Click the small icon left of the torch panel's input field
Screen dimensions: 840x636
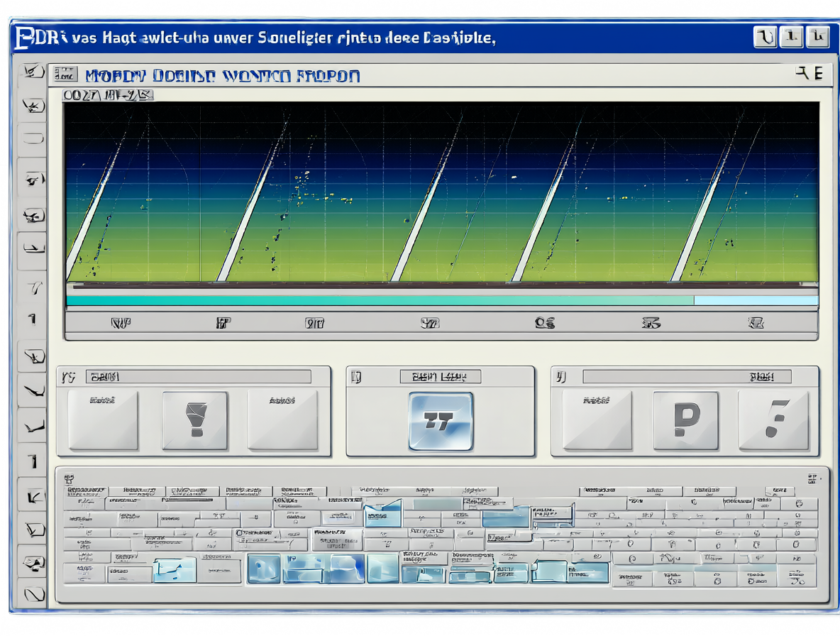69,377
